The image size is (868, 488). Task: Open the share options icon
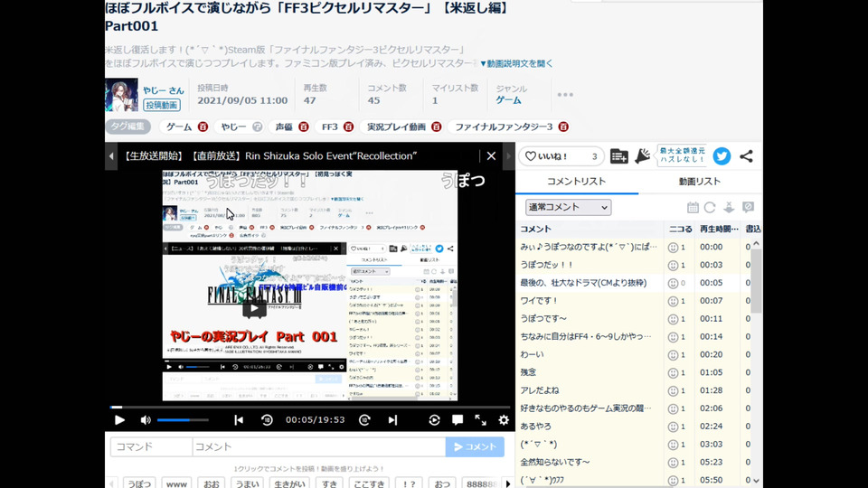coord(746,156)
